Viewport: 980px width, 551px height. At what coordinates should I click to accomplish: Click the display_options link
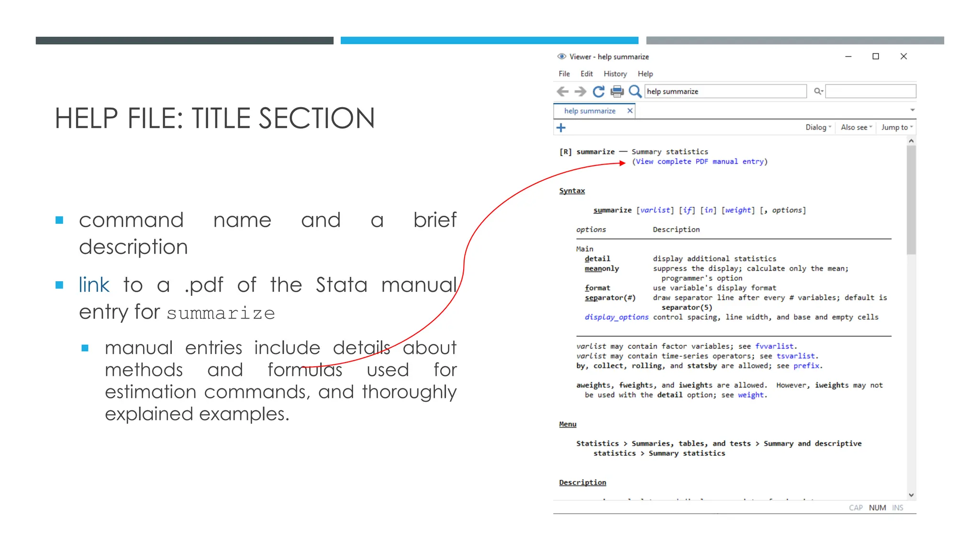(616, 317)
